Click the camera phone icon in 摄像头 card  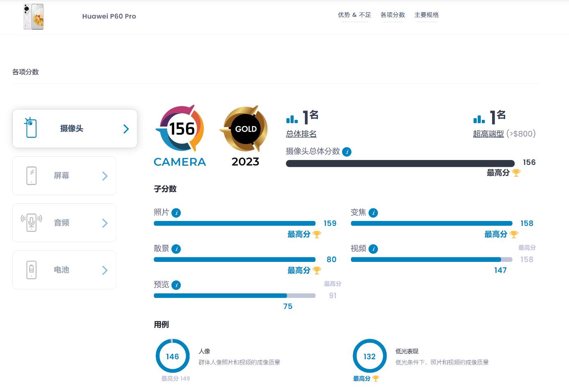click(x=31, y=128)
